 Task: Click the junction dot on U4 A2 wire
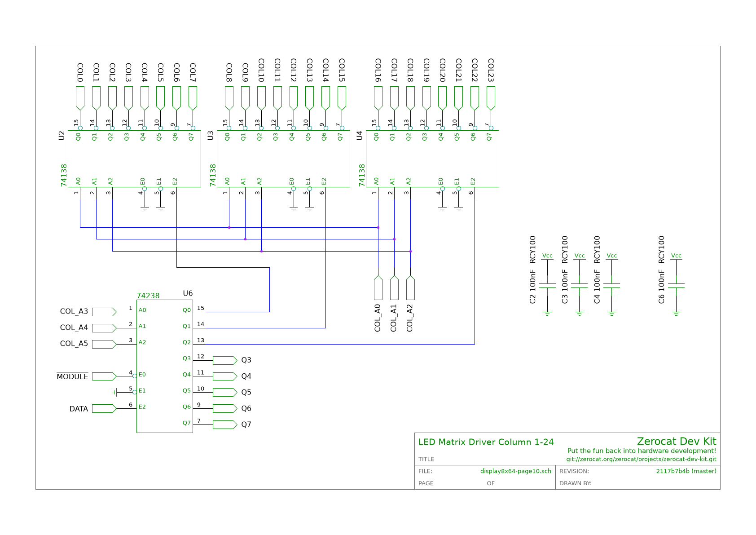tap(410, 252)
